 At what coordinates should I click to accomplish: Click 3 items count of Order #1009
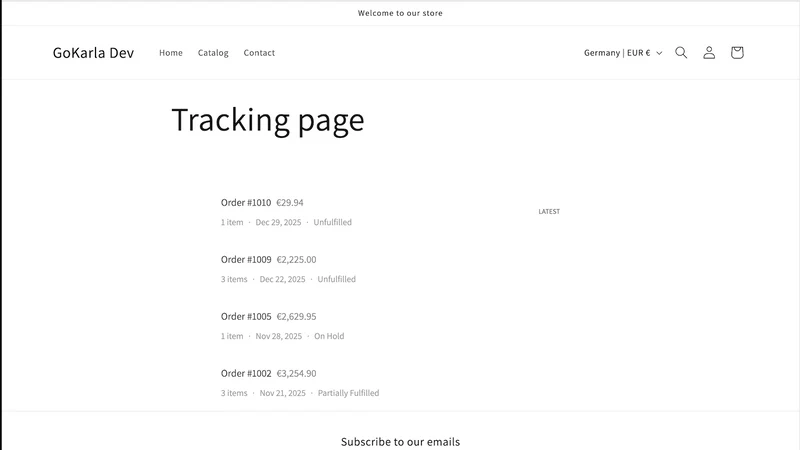click(x=234, y=279)
